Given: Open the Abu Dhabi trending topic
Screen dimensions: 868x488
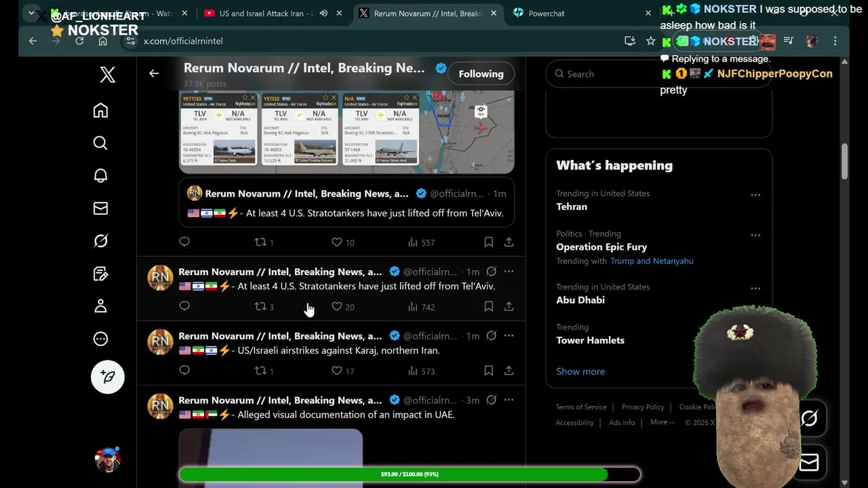Looking at the screenshot, I should pyautogui.click(x=580, y=300).
